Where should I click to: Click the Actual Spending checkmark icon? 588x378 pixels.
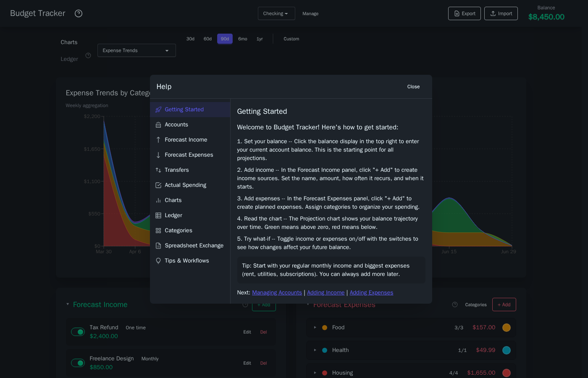[x=158, y=185]
